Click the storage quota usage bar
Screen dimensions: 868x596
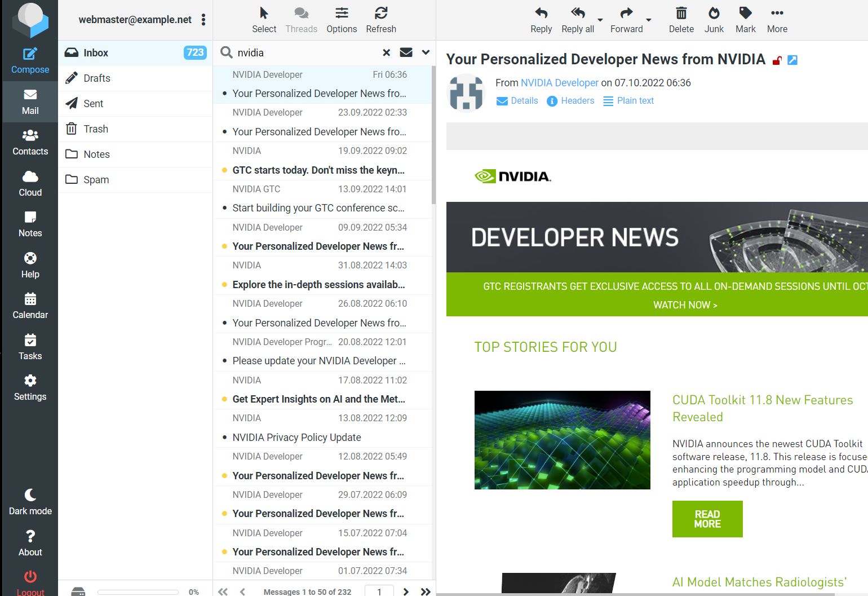coord(138,592)
